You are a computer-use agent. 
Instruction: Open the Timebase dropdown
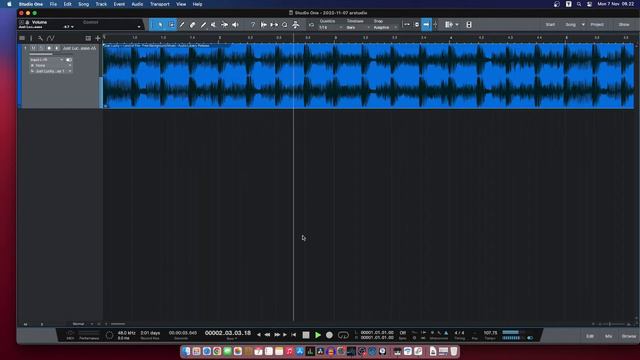tap(357, 27)
